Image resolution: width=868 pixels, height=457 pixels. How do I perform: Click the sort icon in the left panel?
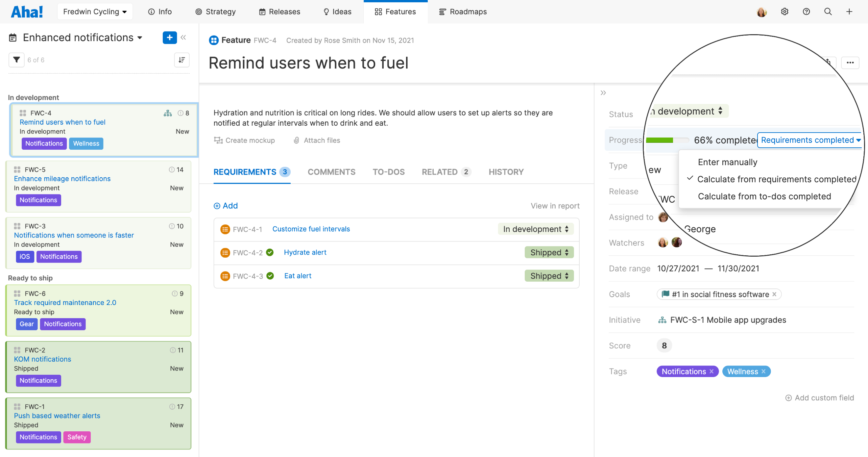click(x=181, y=60)
